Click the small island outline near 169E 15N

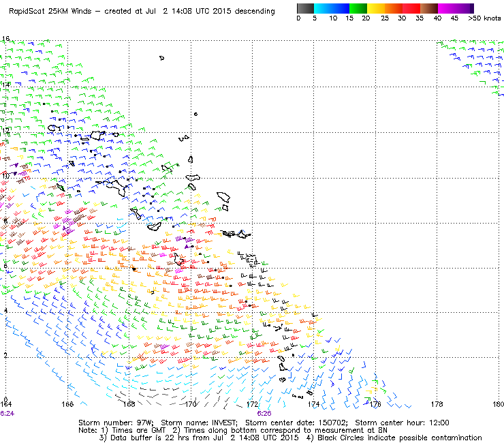click(x=161, y=58)
